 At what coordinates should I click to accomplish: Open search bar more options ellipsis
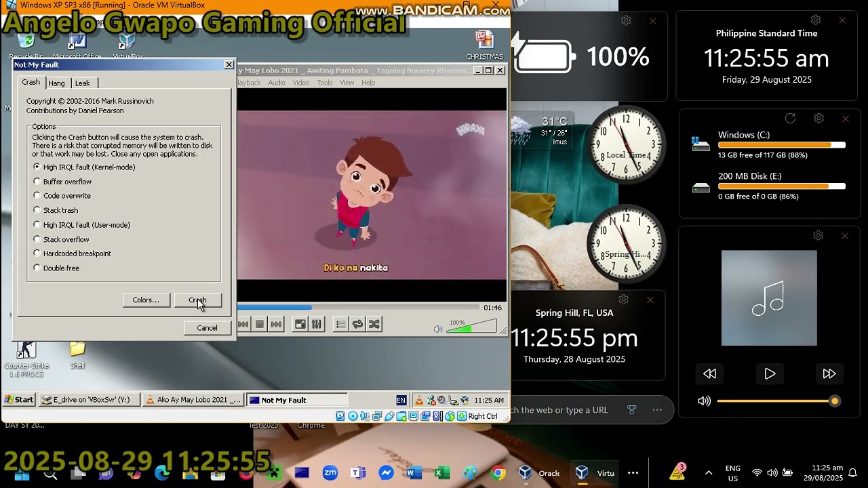[x=657, y=410]
